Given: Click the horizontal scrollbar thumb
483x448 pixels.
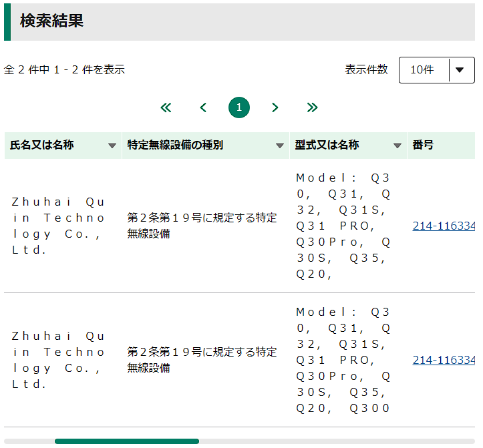Looking at the screenshot, I should tap(127, 441).
